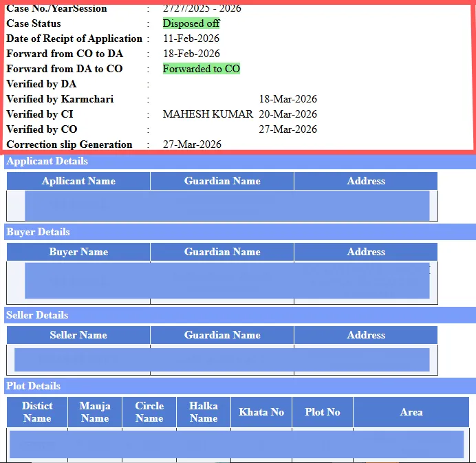The height and width of the screenshot is (463, 476).
Task: Click the "Applicant Details" section header
Action: coord(240,161)
